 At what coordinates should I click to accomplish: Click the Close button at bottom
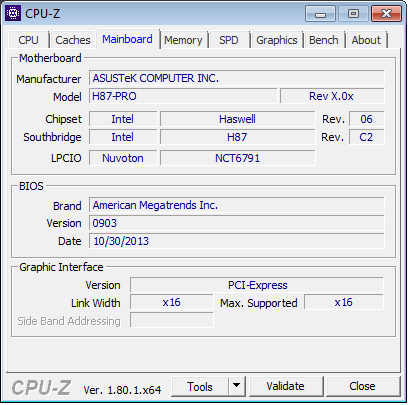pyautogui.click(x=363, y=387)
